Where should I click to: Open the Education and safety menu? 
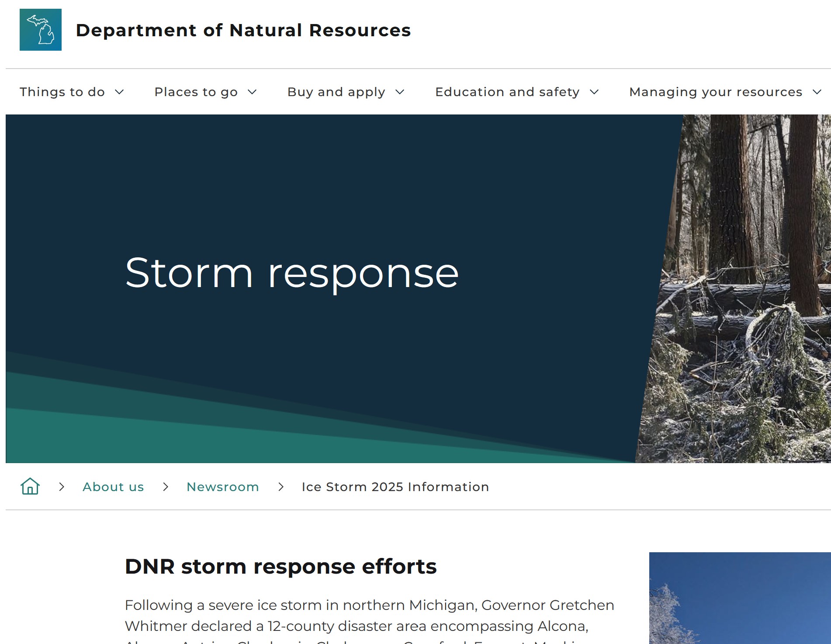point(507,92)
